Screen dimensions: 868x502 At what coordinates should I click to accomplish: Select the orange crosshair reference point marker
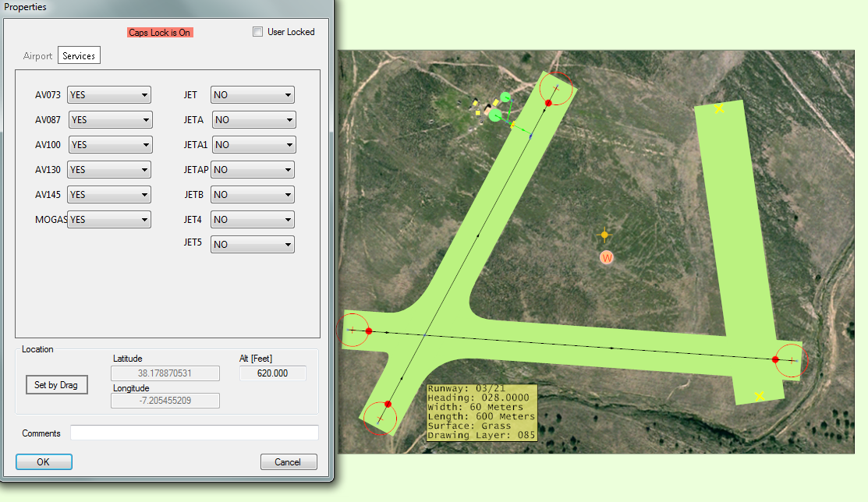(604, 235)
